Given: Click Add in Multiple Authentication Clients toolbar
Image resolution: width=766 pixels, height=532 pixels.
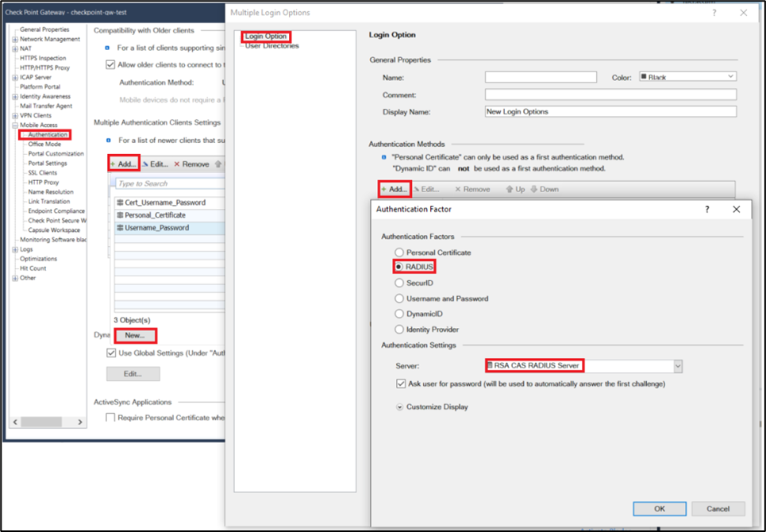Looking at the screenshot, I should pos(124,164).
